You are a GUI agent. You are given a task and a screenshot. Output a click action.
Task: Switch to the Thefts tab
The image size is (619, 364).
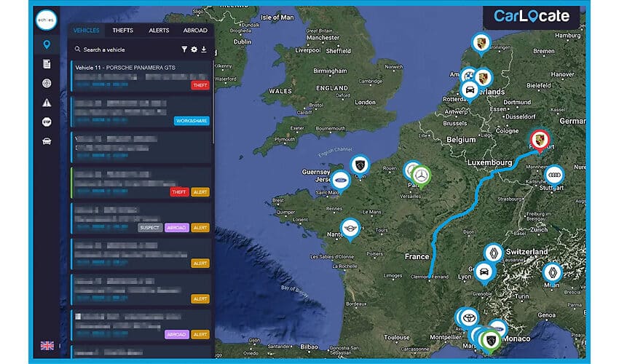[x=123, y=31]
